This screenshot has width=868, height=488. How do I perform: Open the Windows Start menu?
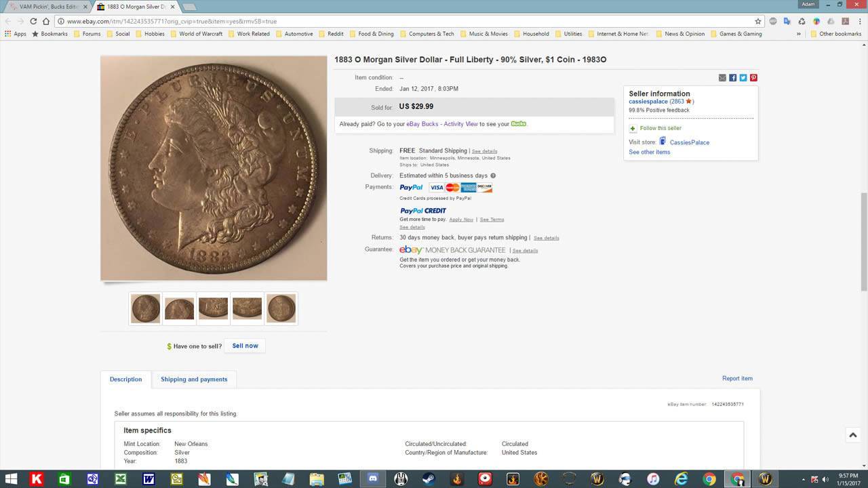[x=12, y=479]
